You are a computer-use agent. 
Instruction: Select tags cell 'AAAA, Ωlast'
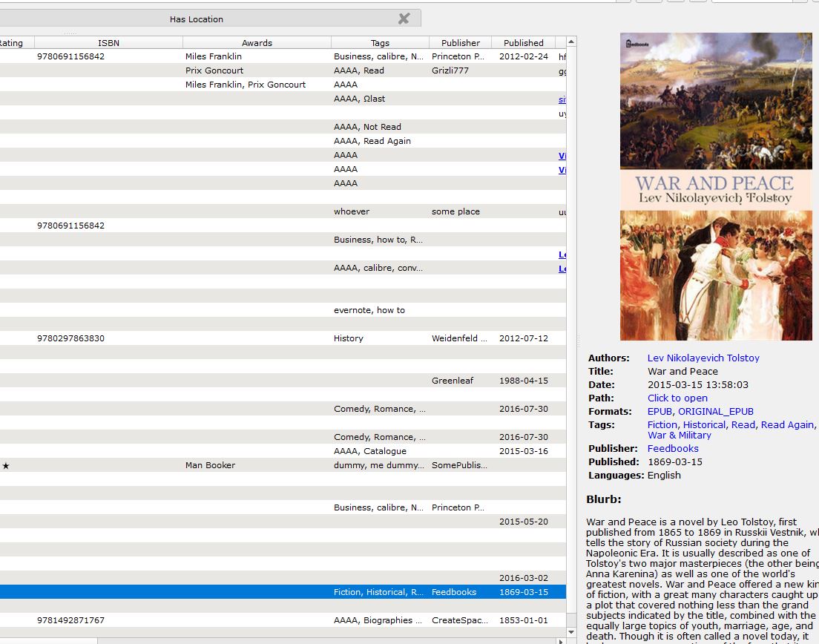380,99
